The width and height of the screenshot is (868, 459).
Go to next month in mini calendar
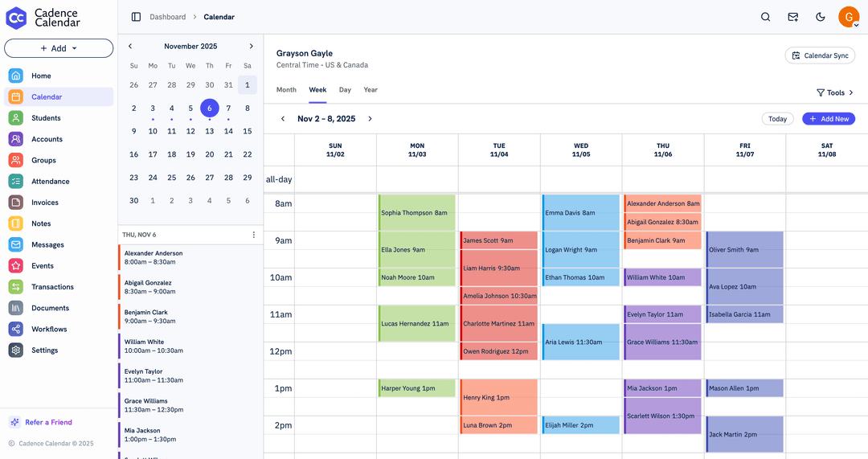(x=252, y=46)
